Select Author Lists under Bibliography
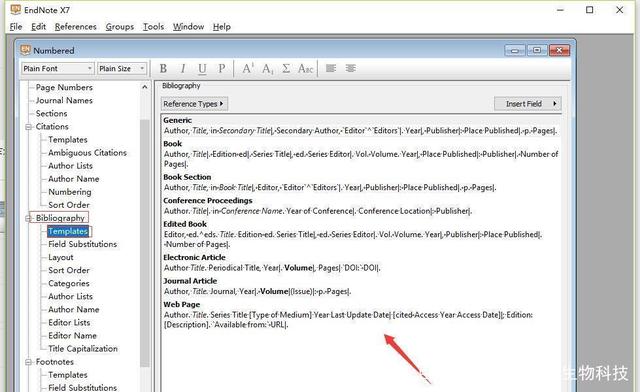Viewport: 640px width, 392px height. [x=70, y=296]
